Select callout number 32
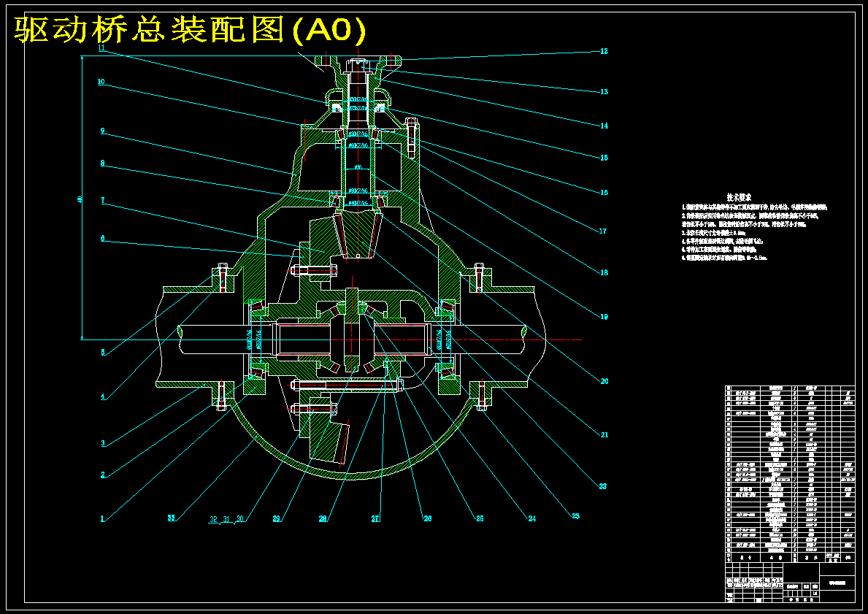Screen dimensions: 868x614 (213, 519)
